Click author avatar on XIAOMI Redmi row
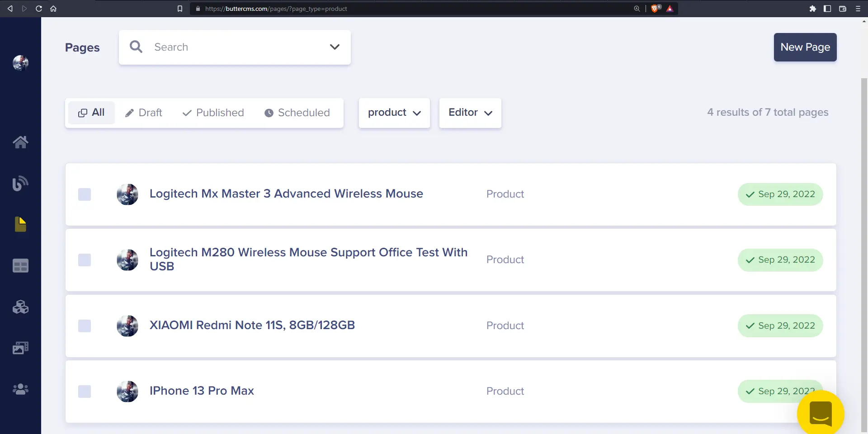 coord(127,326)
